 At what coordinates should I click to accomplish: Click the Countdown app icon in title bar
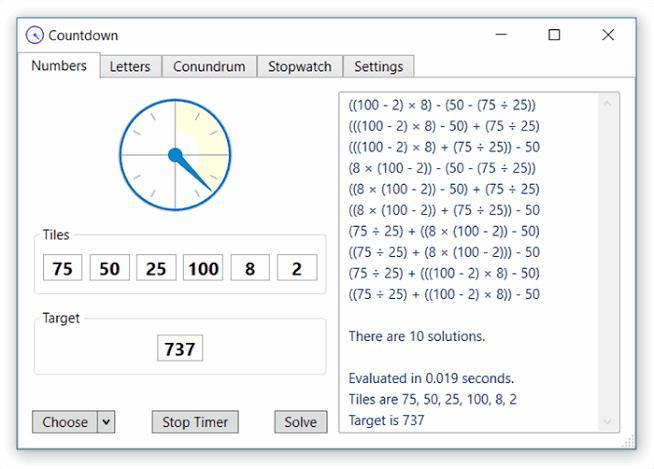click(x=34, y=35)
